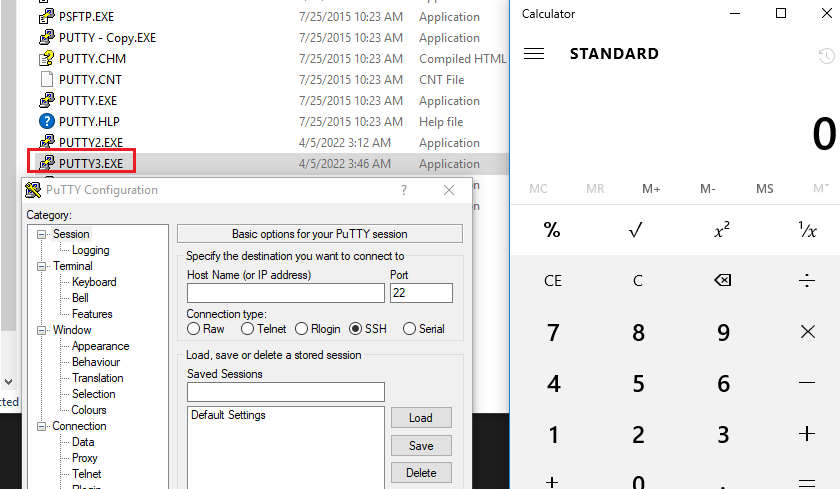Click the PUTTY.HLP question mark icon
The height and width of the screenshot is (489, 840).
pos(47,121)
